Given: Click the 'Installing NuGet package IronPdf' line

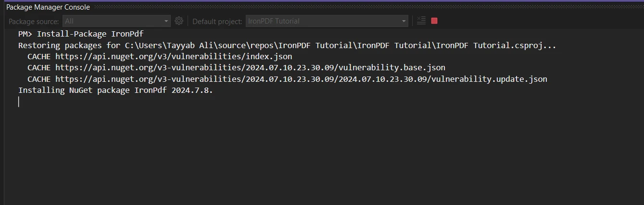Looking at the screenshot, I should [x=115, y=90].
